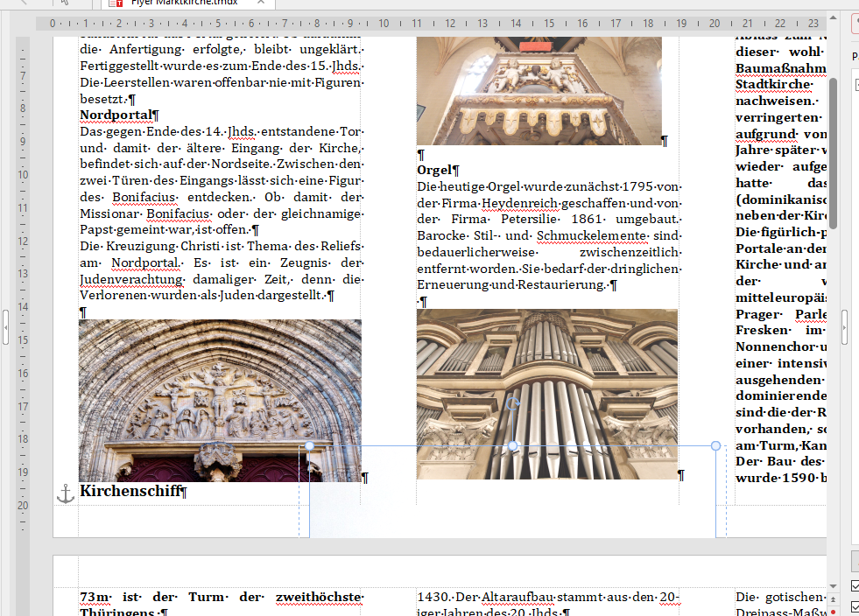The height and width of the screenshot is (616, 859).
Task: Click the word 'Erneuerung' in Orgel paragraph
Action: click(451, 284)
